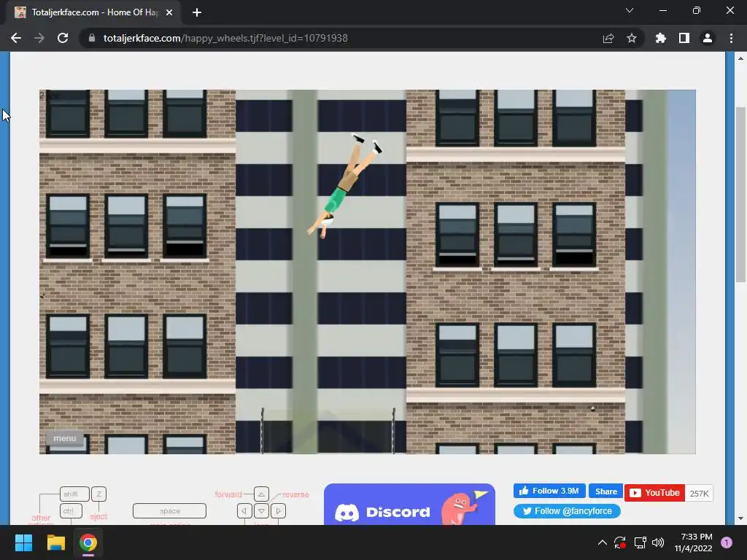
Task: Click the page scrollbar up arrow
Action: coord(741,58)
